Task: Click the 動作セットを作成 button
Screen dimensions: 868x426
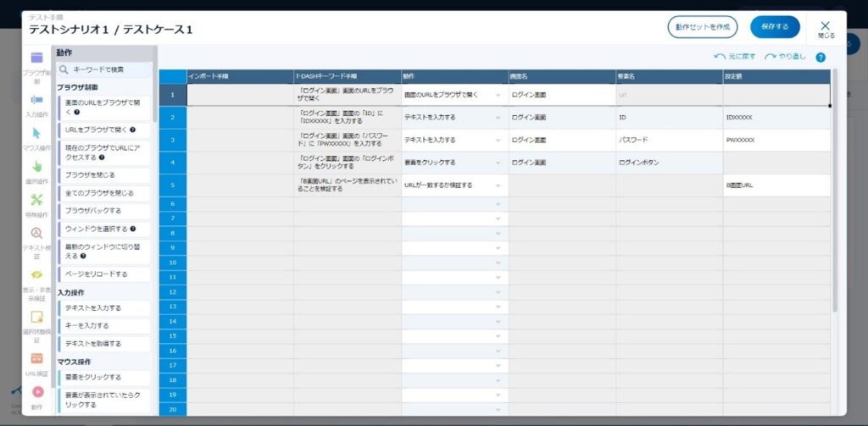Action: coord(702,27)
